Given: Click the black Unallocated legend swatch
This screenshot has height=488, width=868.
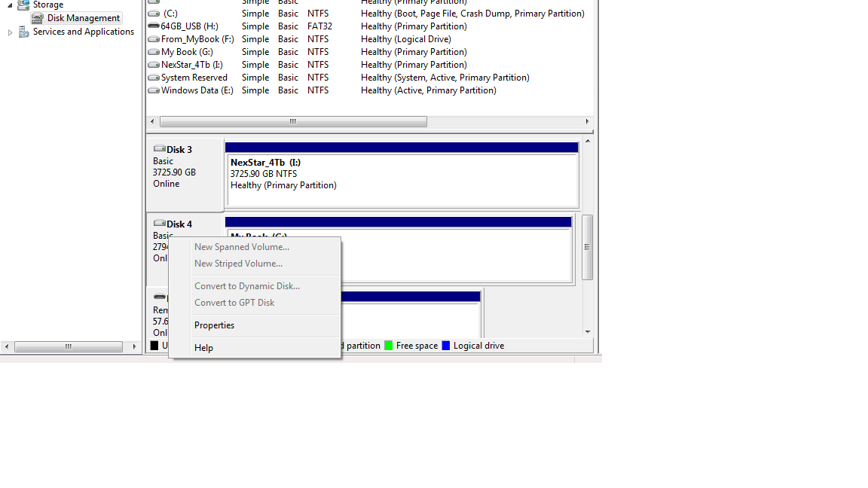Looking at the screenshot, I should [154, 346].
